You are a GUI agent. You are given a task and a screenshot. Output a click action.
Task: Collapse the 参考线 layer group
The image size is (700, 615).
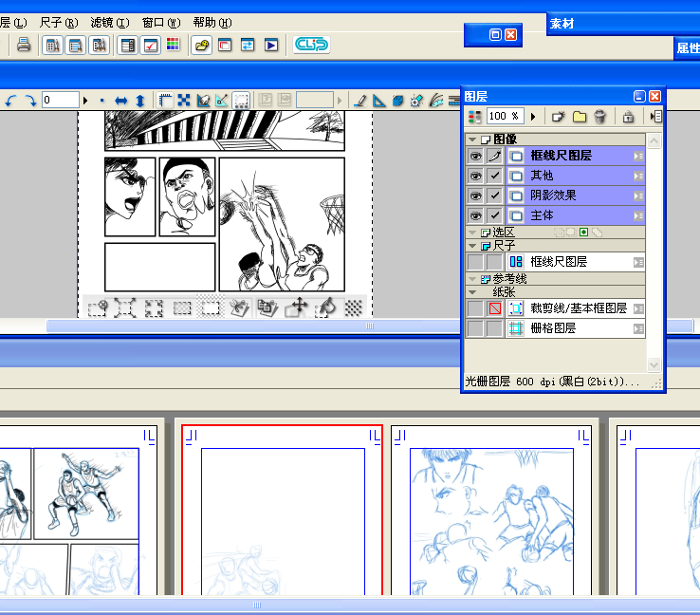tap(472, 279)
